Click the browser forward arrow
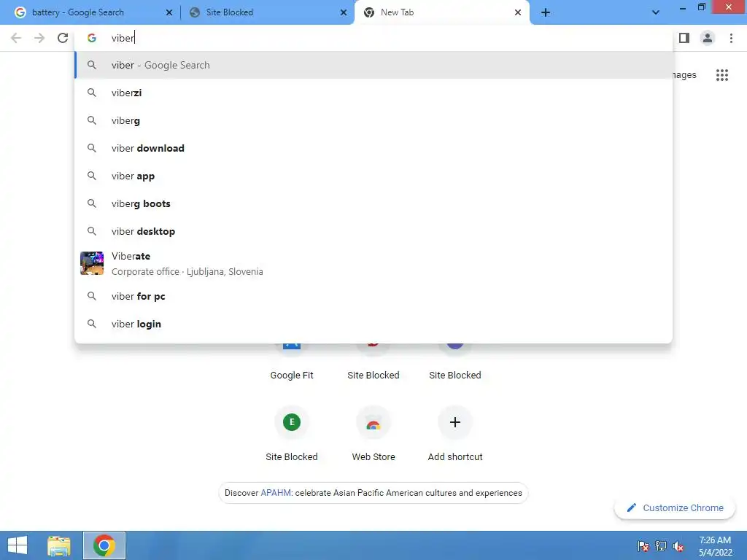 coord(39,38)
